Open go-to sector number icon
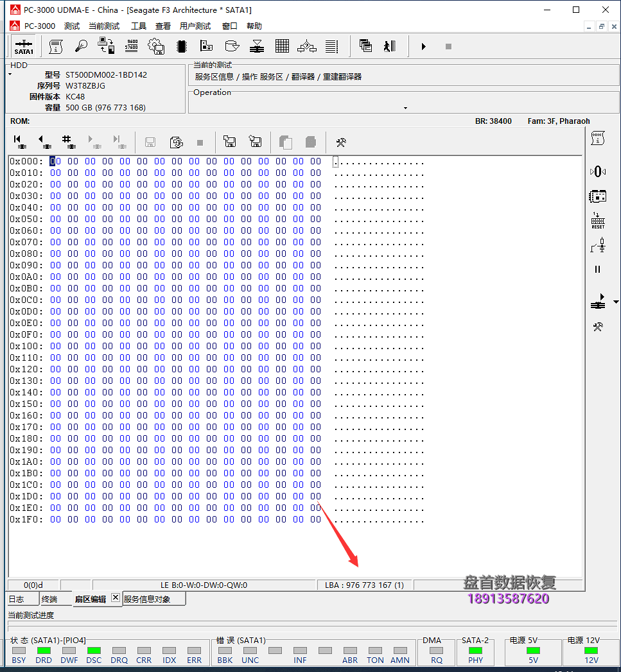 pyautogui.click(x=69, y=142)
